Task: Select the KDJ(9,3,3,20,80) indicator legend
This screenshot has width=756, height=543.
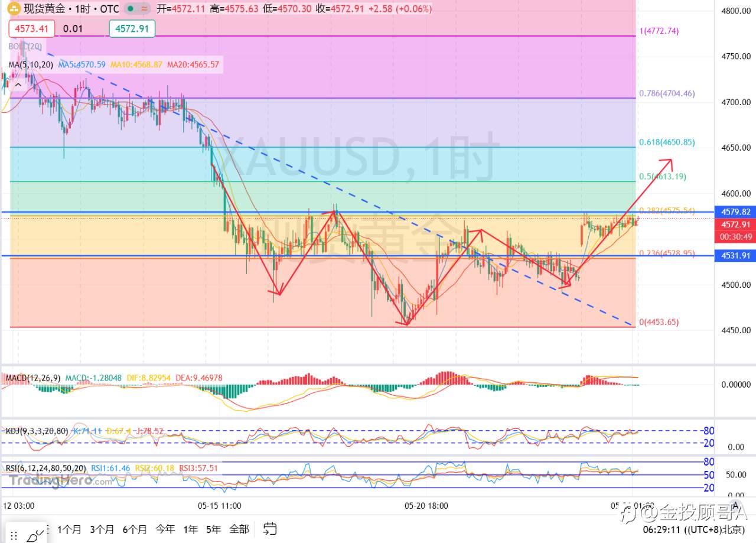Action: (37, 432)
